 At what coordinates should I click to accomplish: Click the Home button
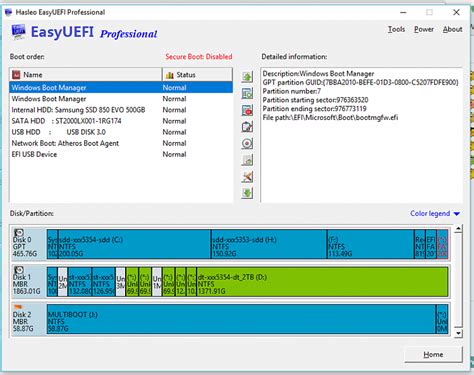click(x=433, y=354)
